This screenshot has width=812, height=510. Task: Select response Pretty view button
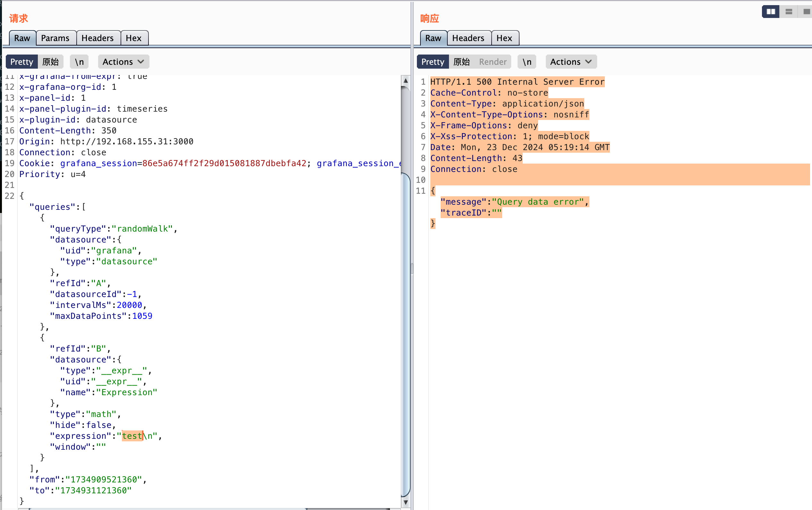433,62
